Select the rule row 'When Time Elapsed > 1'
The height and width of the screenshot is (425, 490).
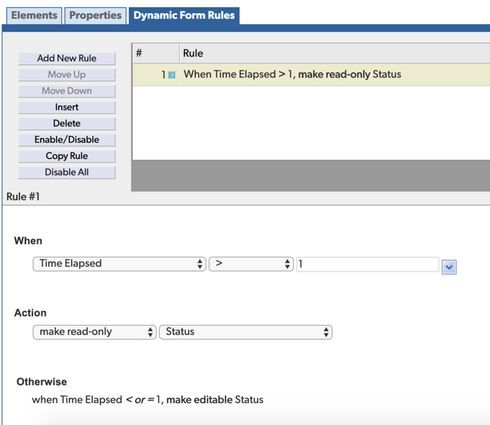[311, 75]
